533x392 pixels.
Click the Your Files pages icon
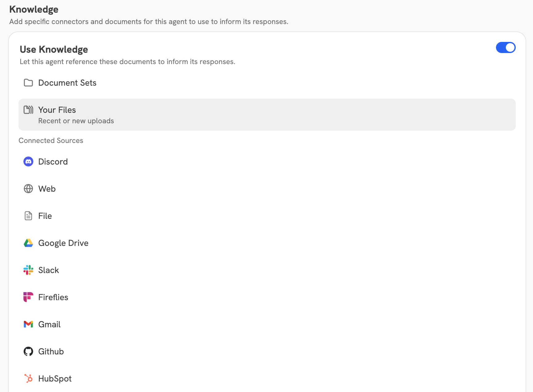(x=28, y=110)
